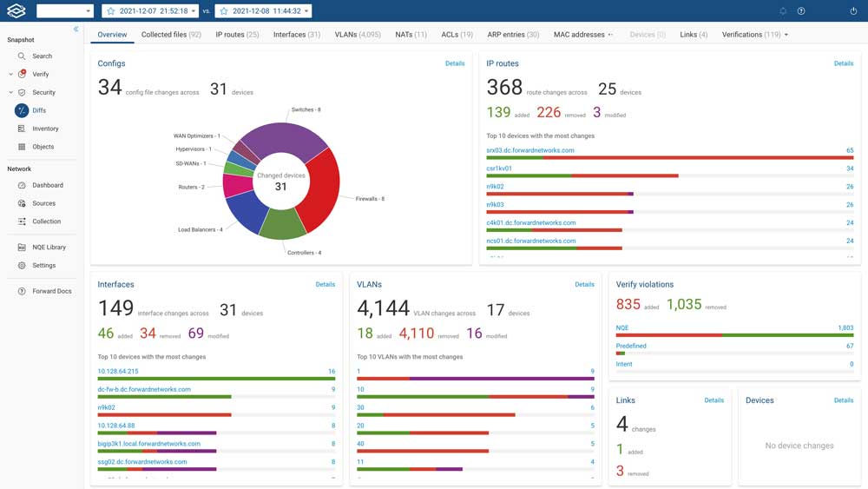Open Inventory from the sidebar icon
868x489 pixels.
point(22,129)
